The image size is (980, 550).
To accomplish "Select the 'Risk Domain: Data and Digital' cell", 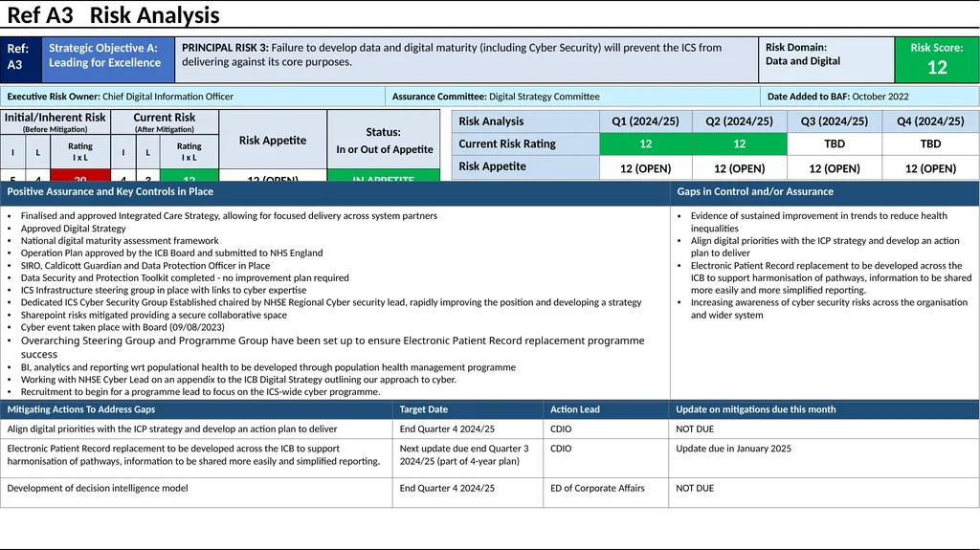I will click(826, 60).
